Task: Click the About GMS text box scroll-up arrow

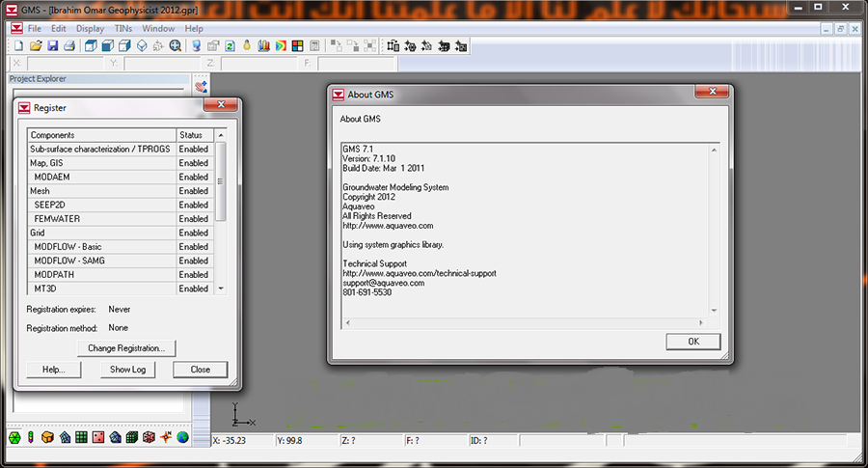Action: point(714,151)
